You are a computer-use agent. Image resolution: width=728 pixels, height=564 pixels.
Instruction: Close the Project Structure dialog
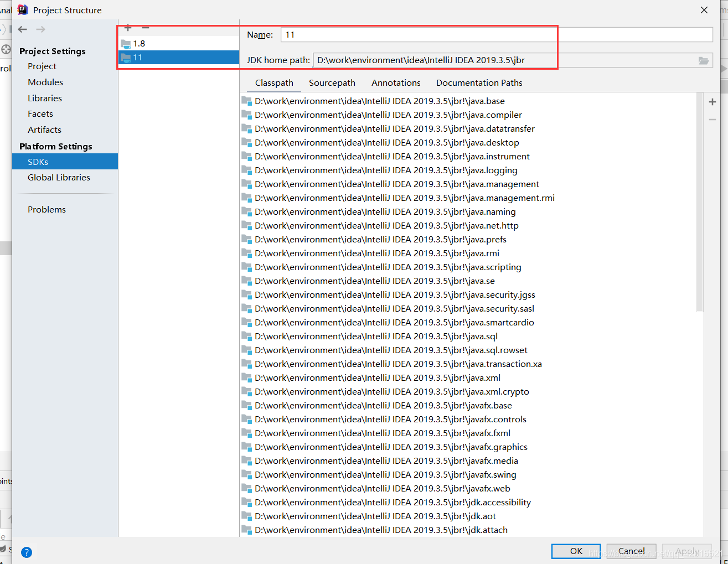click(704, 10)
